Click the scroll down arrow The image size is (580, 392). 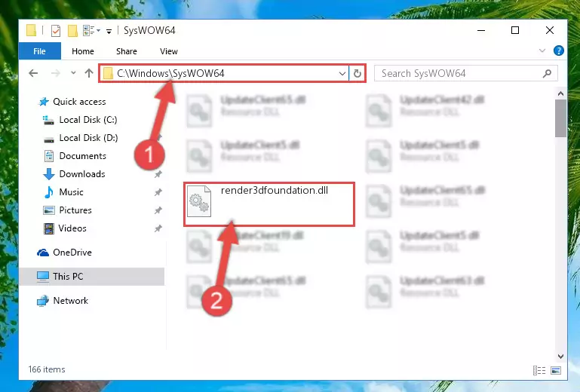560,357
